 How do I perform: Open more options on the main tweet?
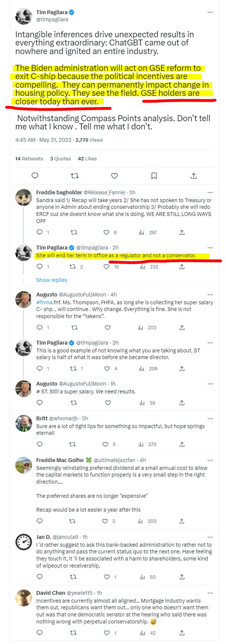pos(210,12)
